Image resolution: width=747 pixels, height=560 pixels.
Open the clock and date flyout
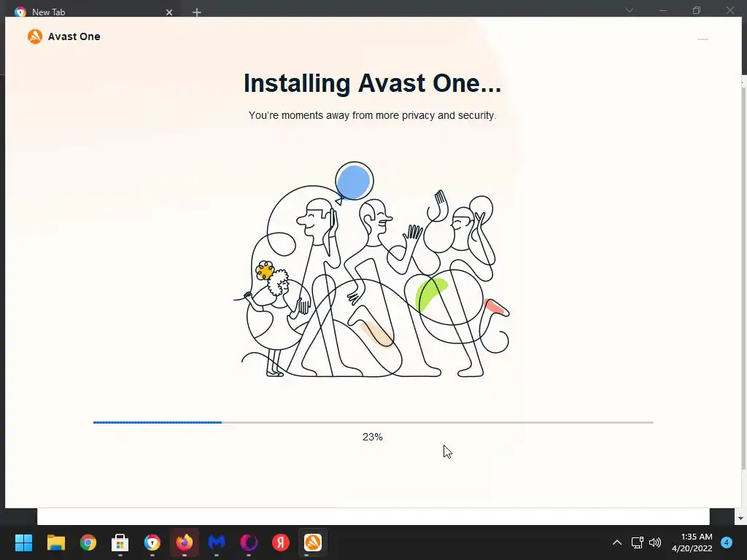[x=692, y=542]
